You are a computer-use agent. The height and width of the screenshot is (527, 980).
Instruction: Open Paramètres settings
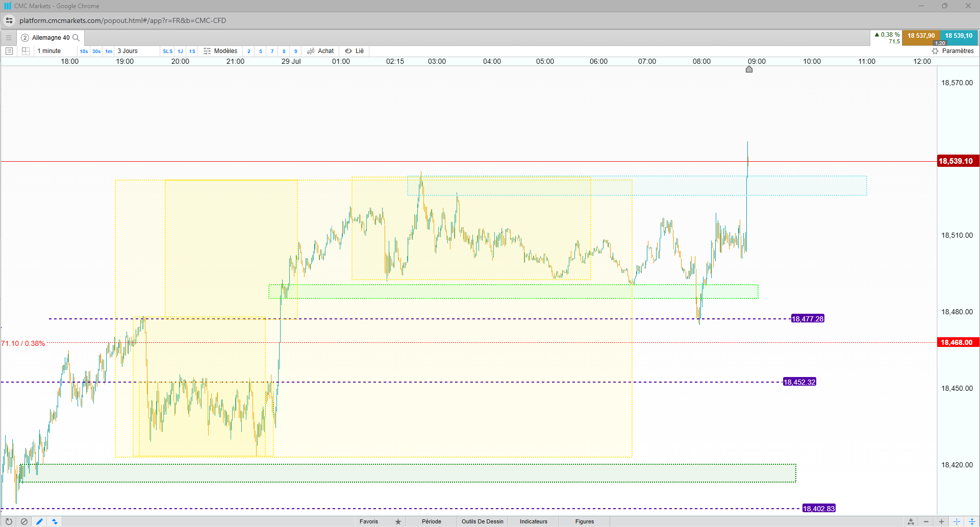coord(953,51)
